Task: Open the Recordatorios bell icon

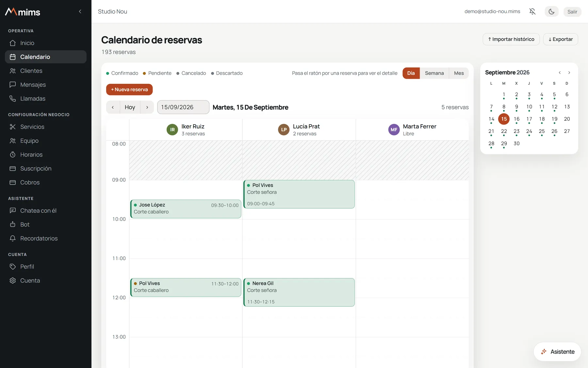Action: click(13, 238)
